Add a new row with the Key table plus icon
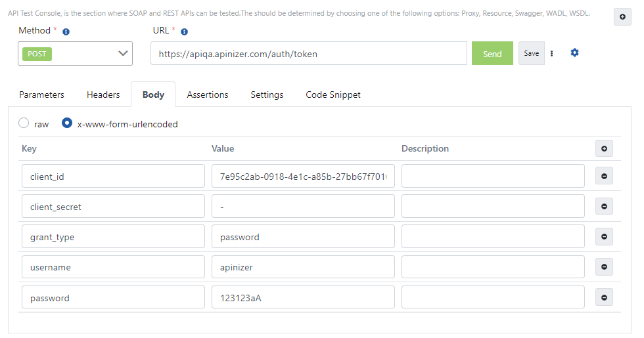Viewport: 644px width, 338px height. (604, 149)
